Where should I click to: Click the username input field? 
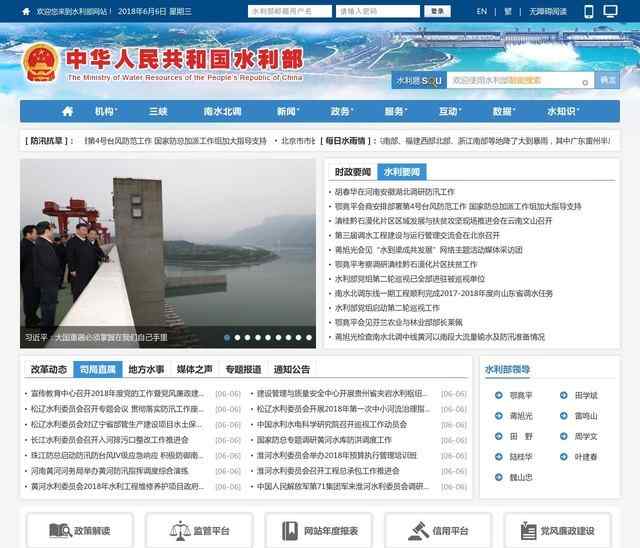(289, 12)
